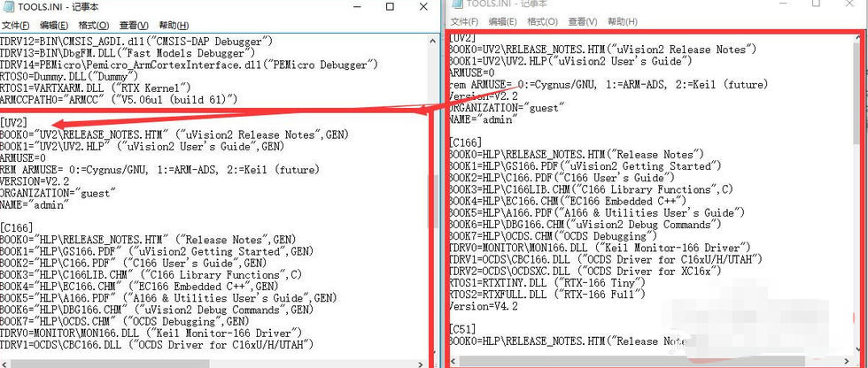Screen dimensions: 868x368
Task: Click right window BOOK2 C166.PDF User's Guide line
Action: (562, 178)
